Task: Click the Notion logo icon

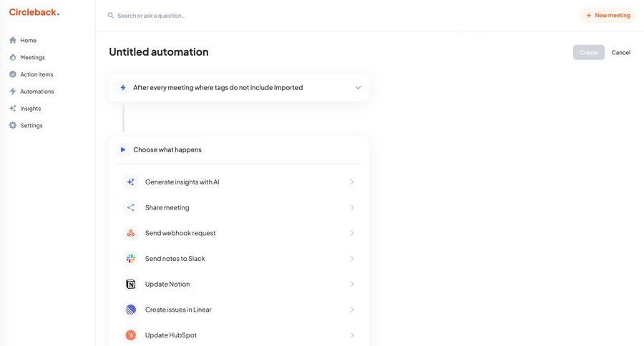Action: (x=130, y=285)
